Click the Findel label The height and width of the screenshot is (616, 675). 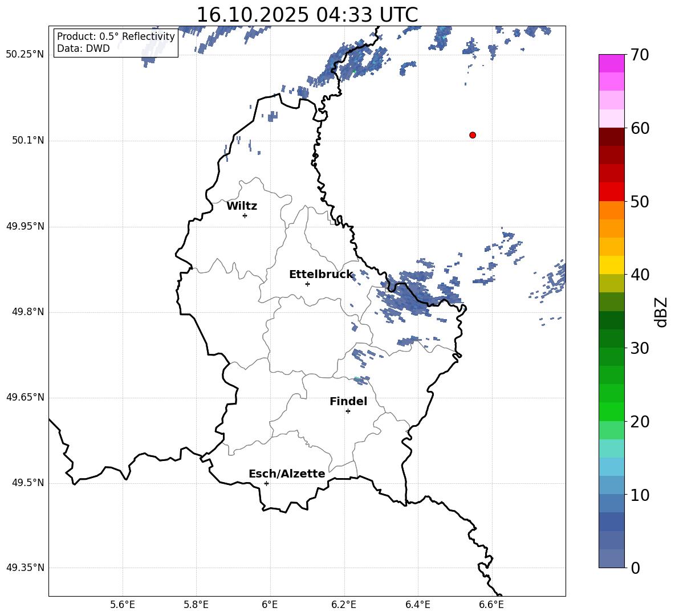[x=348, y=401]
